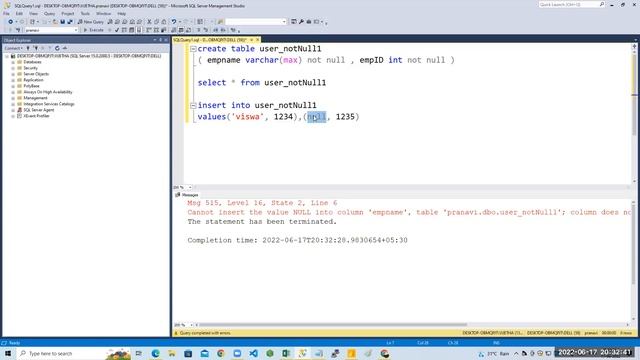Click the Parse checkmark icon next to Execute
Viewport: 640px width, 360px height.
coord(117,30)
